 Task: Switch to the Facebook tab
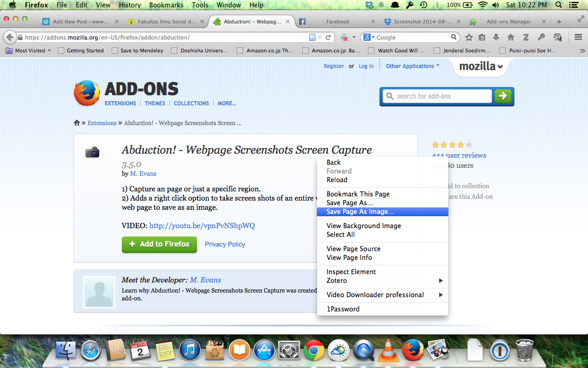338,22
